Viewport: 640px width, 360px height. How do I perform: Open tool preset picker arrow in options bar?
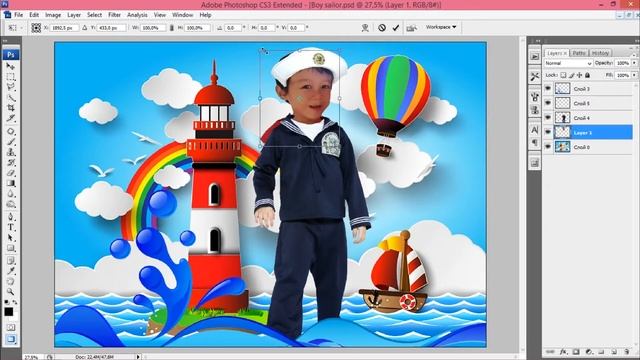(21, 28)
